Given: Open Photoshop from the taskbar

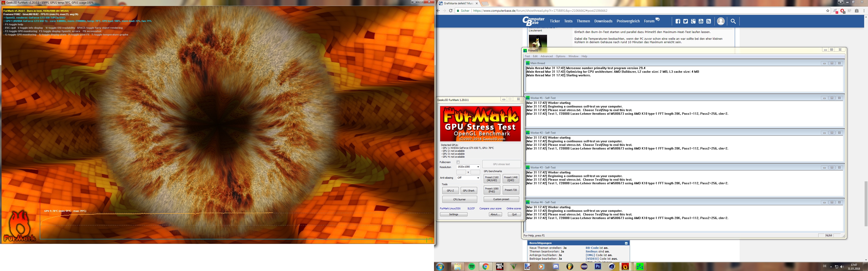Looking at the screenshot, I should click(598, 267).
